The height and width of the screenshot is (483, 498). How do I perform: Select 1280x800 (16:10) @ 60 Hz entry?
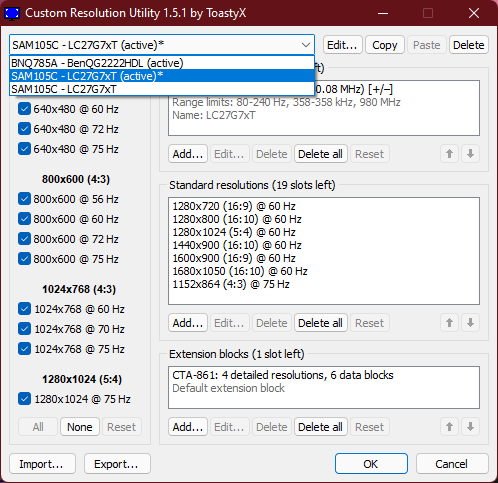324,219
